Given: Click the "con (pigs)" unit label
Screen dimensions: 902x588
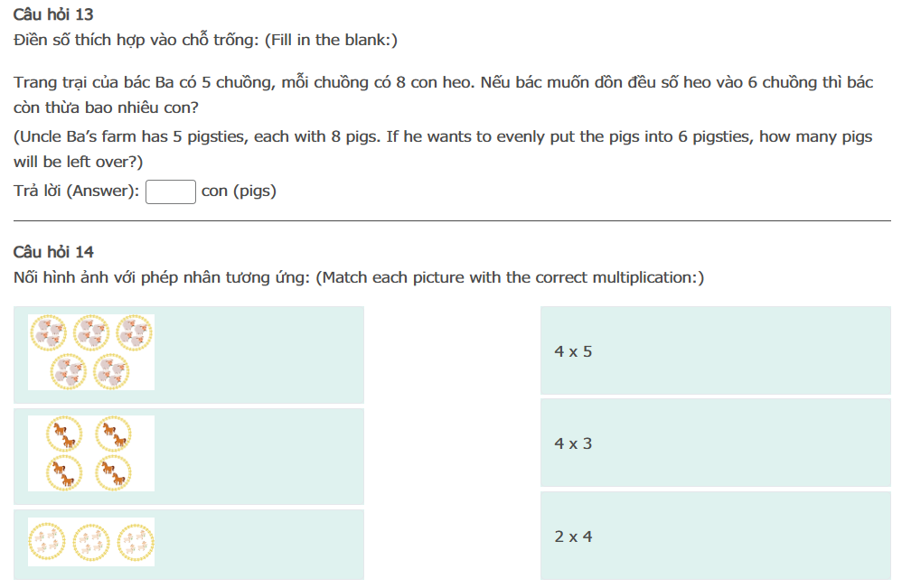Looking at the screenshot, I should coord(239,191).
